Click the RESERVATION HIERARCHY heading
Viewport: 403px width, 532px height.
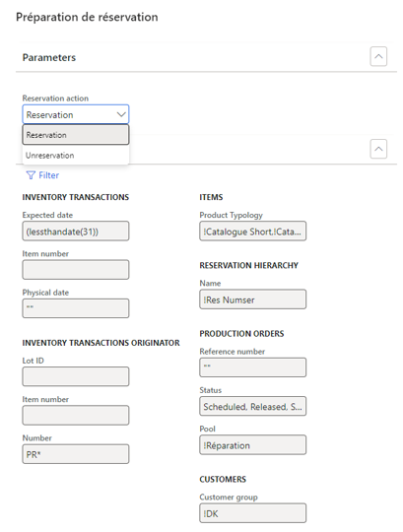pyautogui.click(x=248, y=265)
